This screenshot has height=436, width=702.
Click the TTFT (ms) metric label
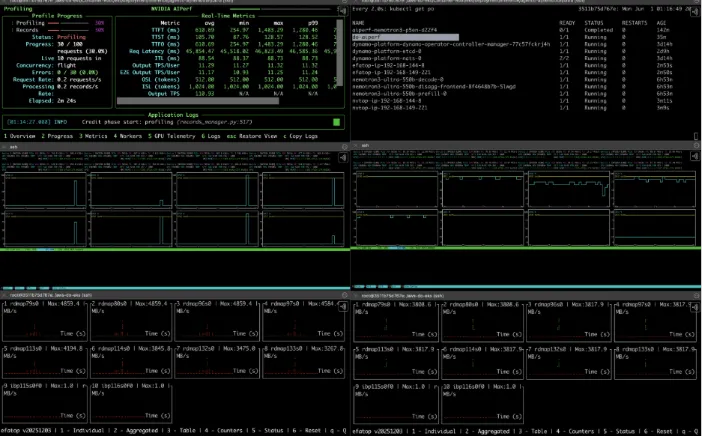point(166,30)
